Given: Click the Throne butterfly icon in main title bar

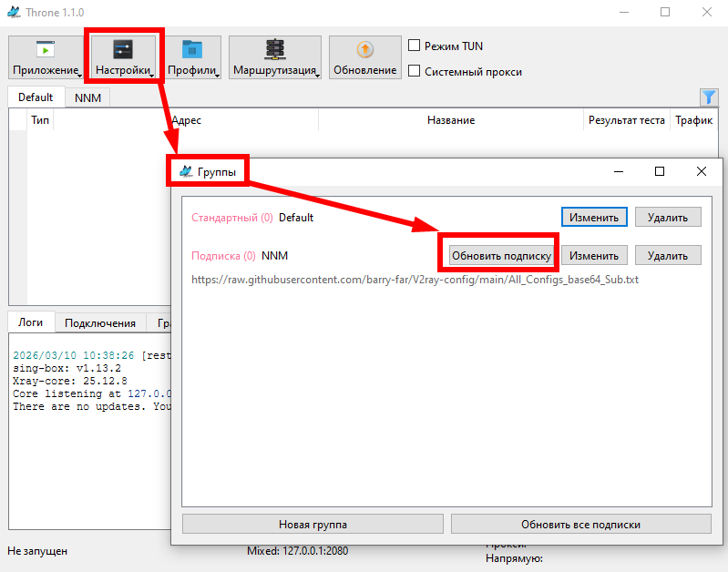Looking at the screenshot, I should [14, 12].
